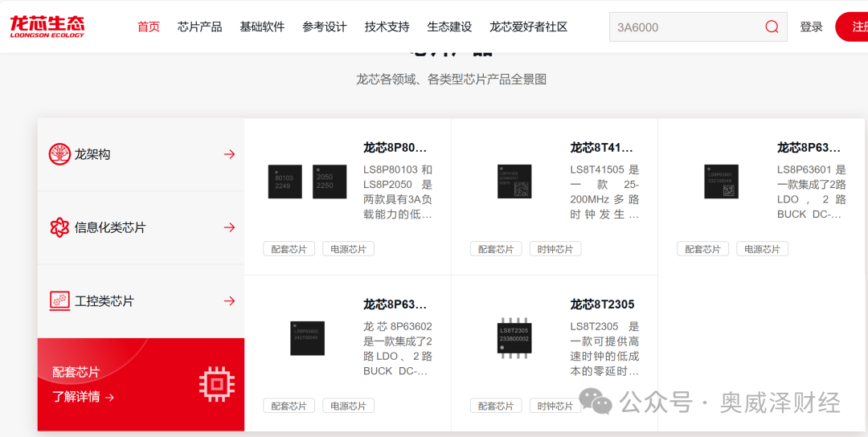Open the LS8T2305 chip image
This screenshot has height=437, width=868.
514,337
